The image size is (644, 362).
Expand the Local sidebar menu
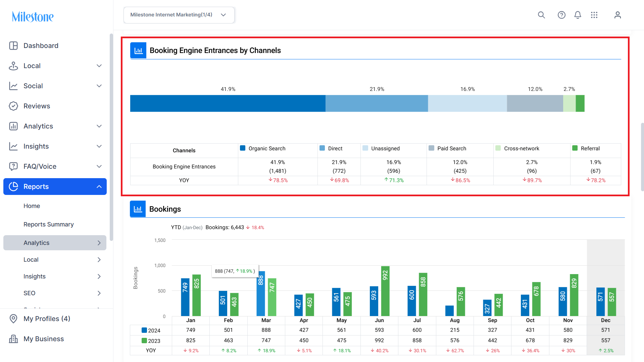(x=55, y=66)
